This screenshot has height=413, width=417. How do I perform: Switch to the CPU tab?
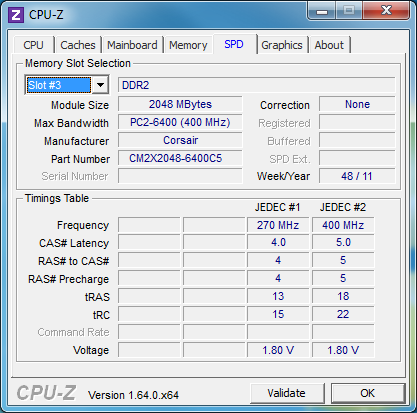click(x=33, y=45)
